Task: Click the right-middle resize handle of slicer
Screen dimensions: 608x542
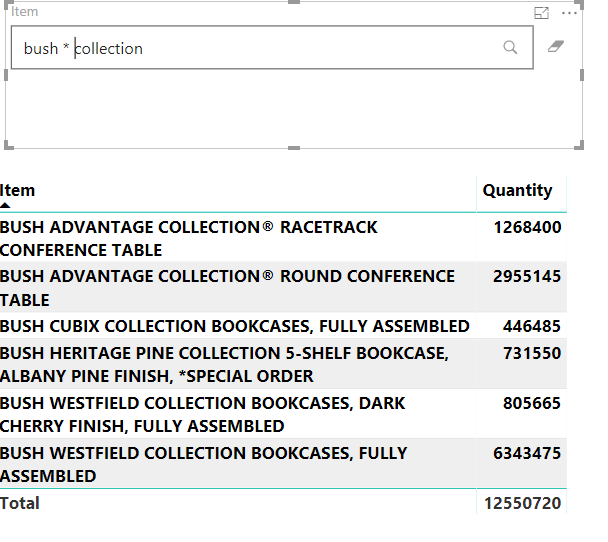Action: click(582, 75)
